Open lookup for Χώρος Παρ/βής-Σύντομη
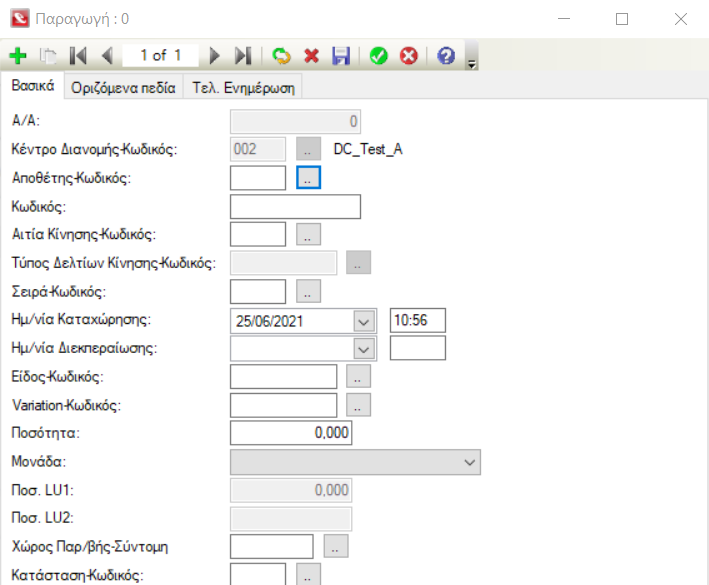709x585 pixels. (336, 546)
